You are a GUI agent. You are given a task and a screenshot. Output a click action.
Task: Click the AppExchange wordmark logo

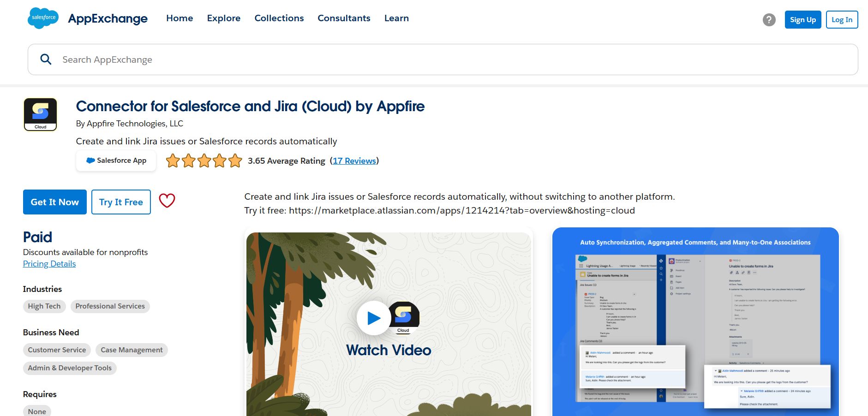click(108, 18)
